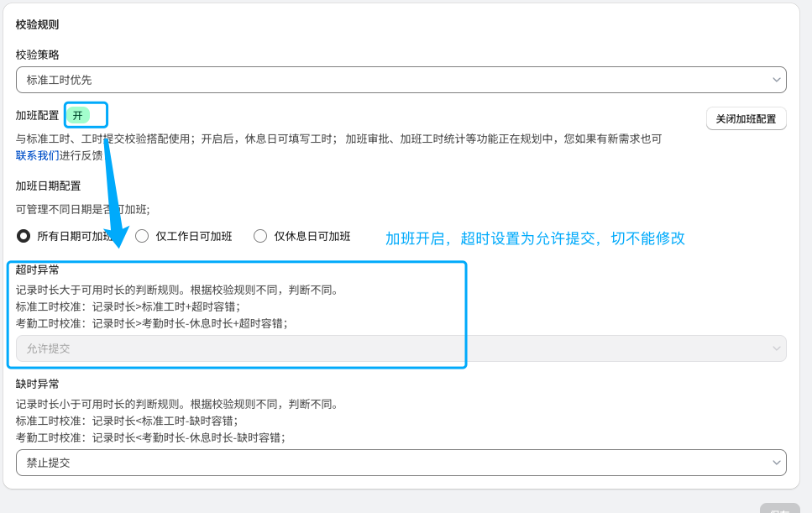Open the 校验策略 dropdown showing 标准工时优先
Image resolution: width=812 pixels, height=513 pixels.
[x=395, y=80]
